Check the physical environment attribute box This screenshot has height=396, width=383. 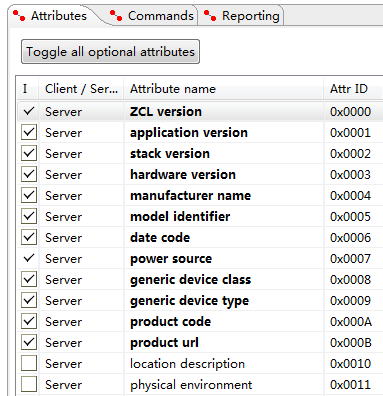tap(29, 384)
